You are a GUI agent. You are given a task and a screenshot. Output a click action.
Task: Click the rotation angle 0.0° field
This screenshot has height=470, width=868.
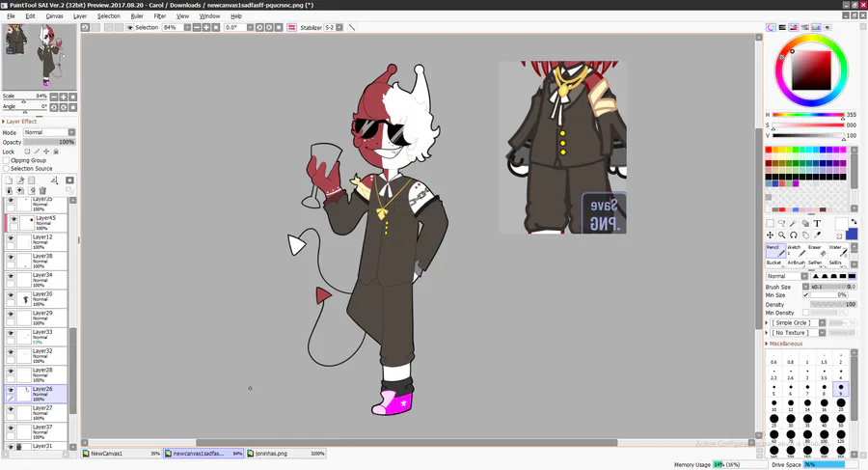[x=235, y=27]
